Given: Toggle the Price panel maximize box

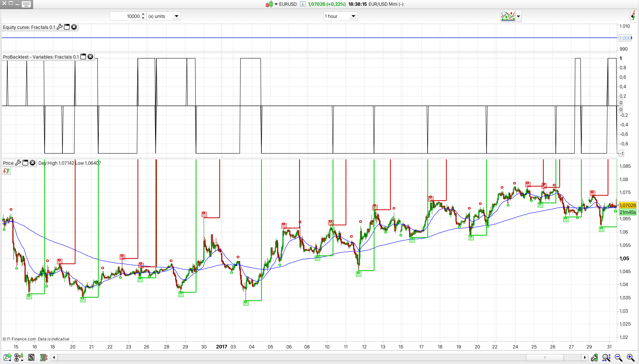Looking at the screenshot, I should tap(25, 163).
